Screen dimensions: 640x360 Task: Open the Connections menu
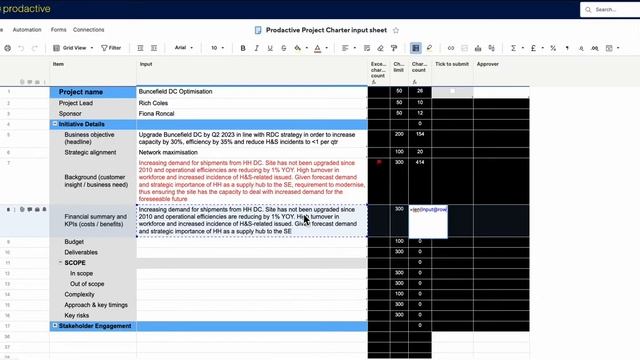[89, 30]
